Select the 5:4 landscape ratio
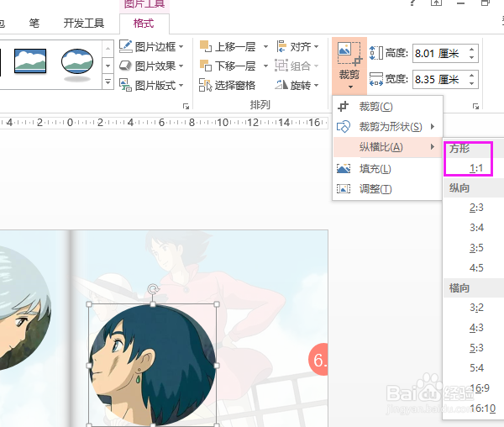 [x=476, y=368]
